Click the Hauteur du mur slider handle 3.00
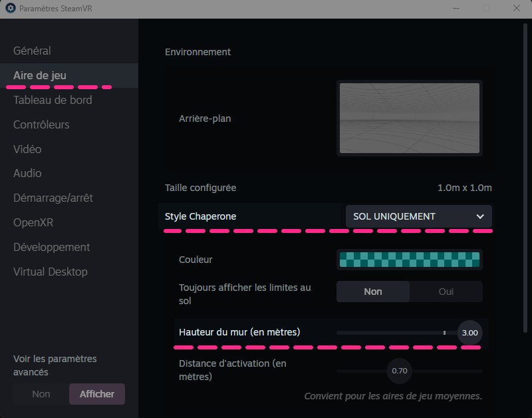The image size is (532, 418). pos(469,333)
